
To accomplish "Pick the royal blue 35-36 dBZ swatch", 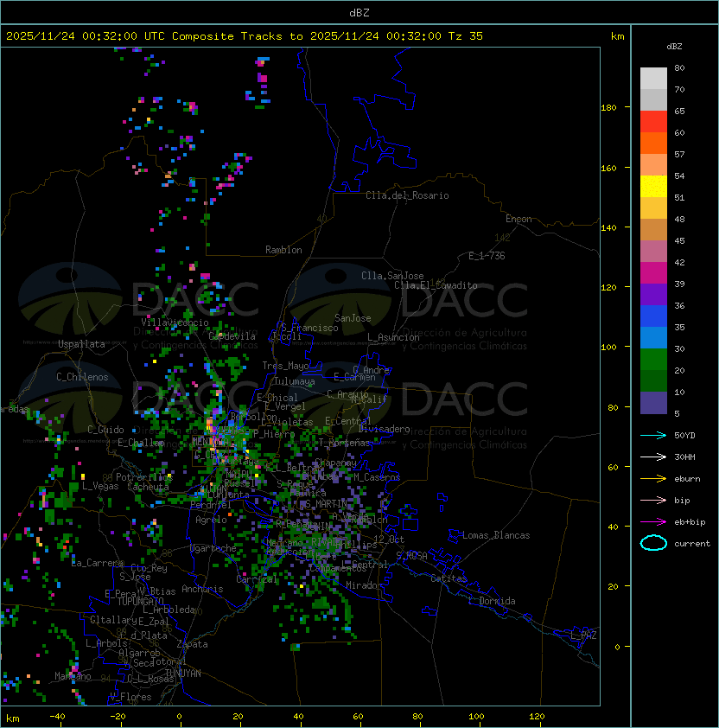I will (x=653, y=316).
